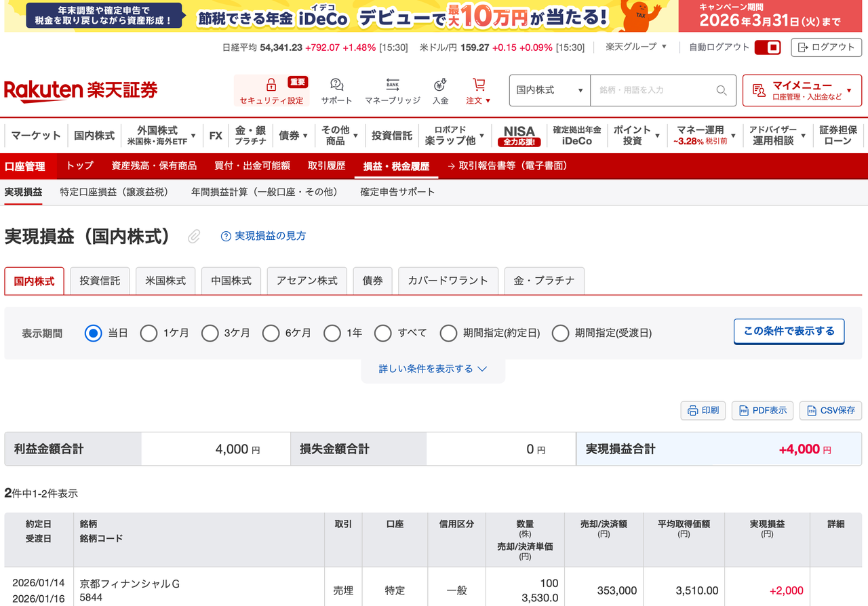Choose the 1年 display period option

click(x=332, y=333)
